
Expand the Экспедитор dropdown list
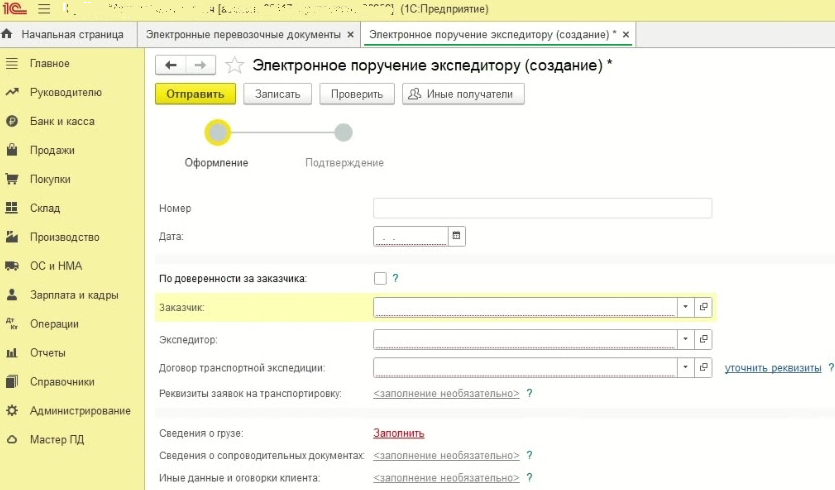point(685,339)
